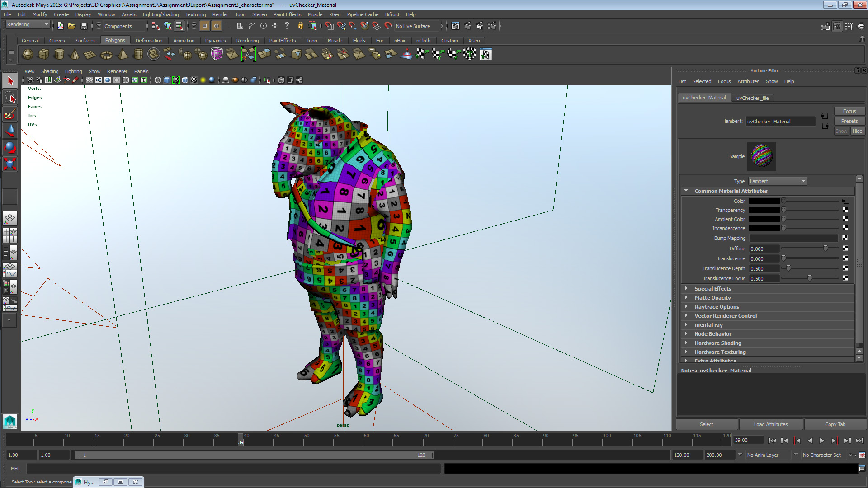Select the Move tool in the toolbox
The width and height of the screenshot is (868, 488).
[10, 130]
